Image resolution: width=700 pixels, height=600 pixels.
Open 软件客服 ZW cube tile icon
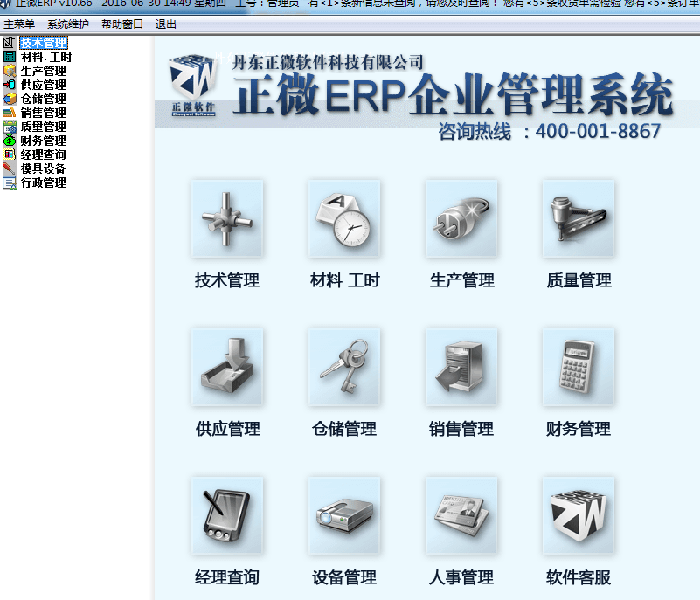(x=579, y=515)
